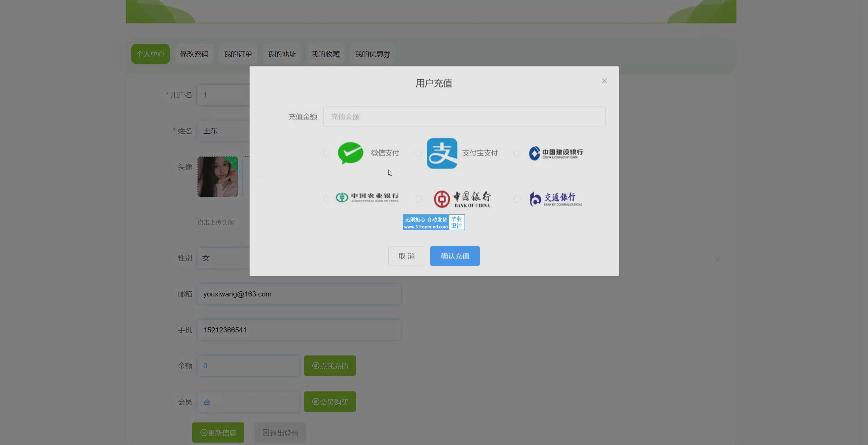Select the 支付宝支付 radio button
Screen dimensions: 868x445
click(418, 153)
